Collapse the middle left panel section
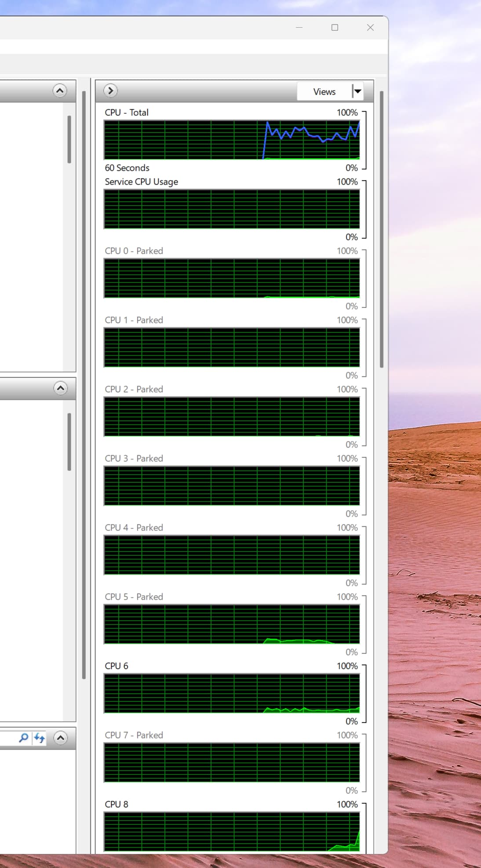This screenshot has width=481, height=868. (60, 388)
